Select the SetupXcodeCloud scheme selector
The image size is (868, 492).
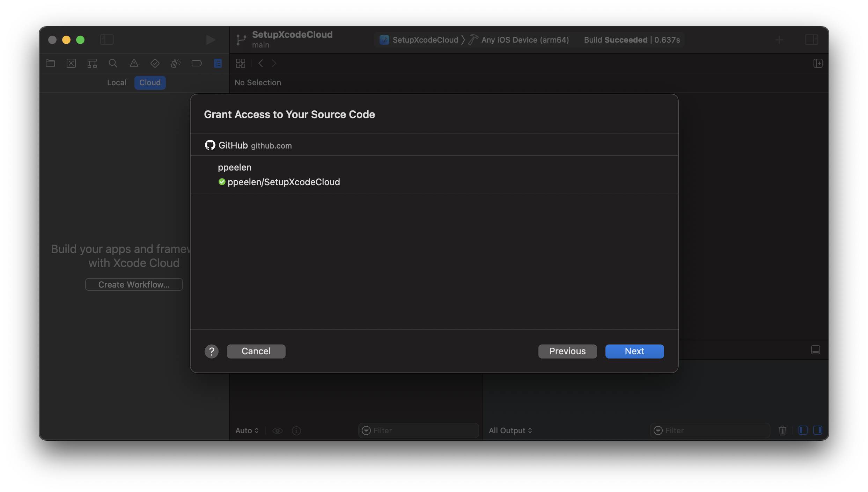pos(419,40)
